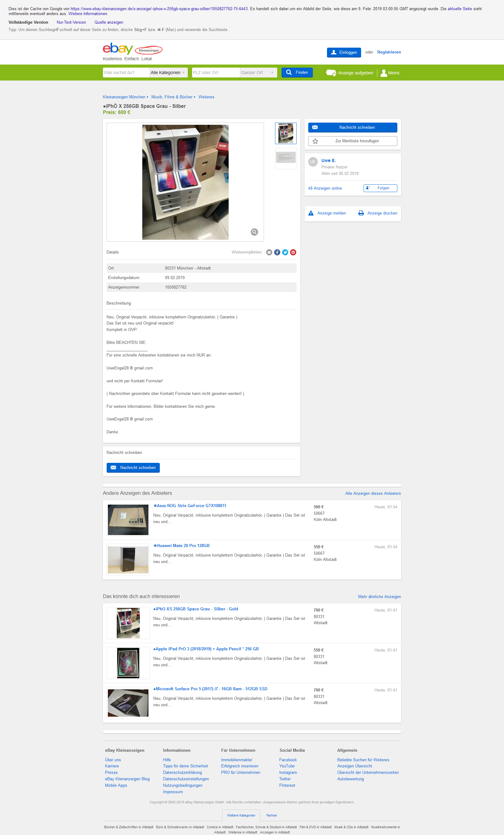Image resolution: width=504 pixels, height=835 pixels.
Task: Open the Ganzer Ort radius dropdown
Action: tap(258, 73)
